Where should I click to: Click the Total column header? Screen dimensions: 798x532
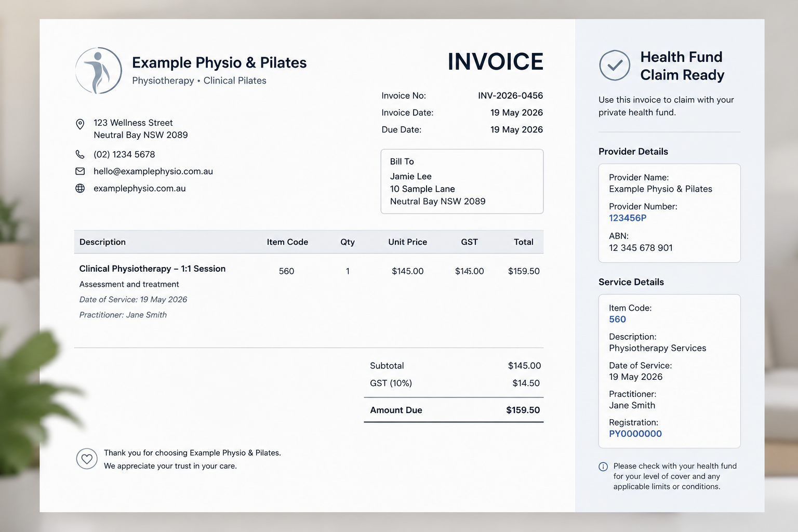coord(524,242)
